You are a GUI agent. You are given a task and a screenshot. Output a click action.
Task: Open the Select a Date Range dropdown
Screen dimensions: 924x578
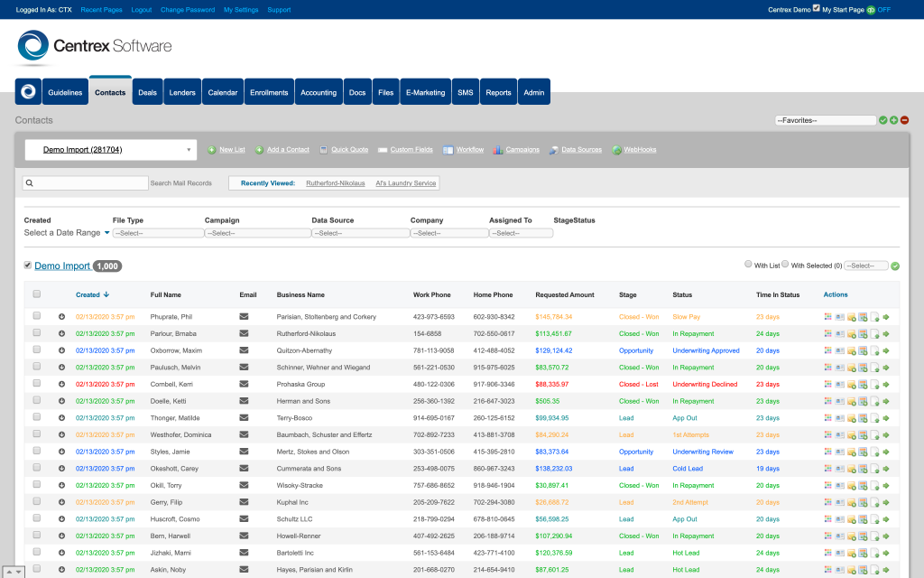pos(67,233)
